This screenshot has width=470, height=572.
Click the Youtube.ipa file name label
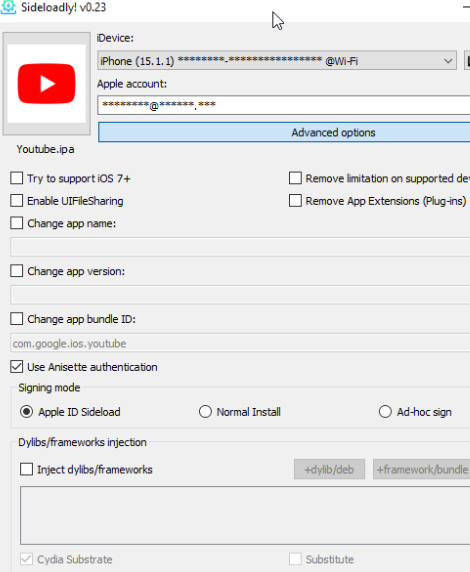45,149
